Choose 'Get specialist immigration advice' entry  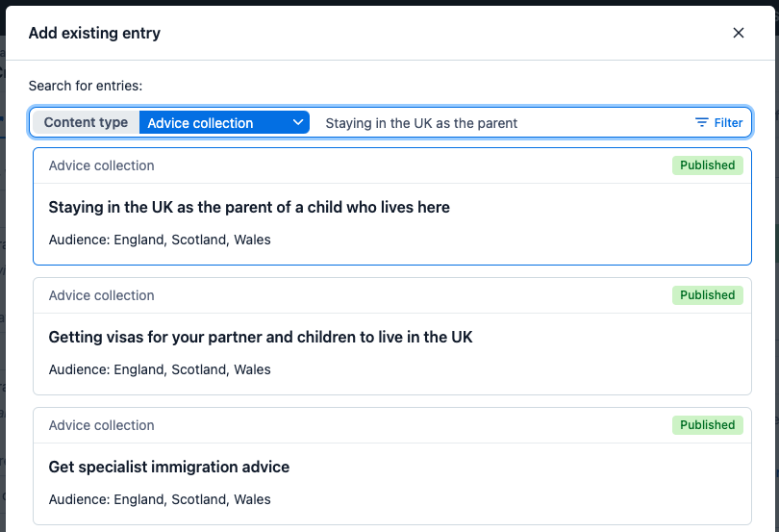click(x=169, y=467)
